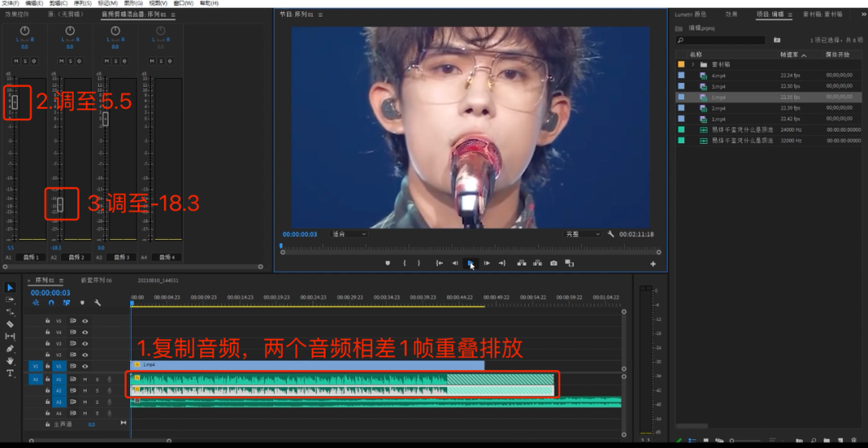This screenshot has width=868, height=448.
Task: Select the Selection arrow tool
Action: pos(10,287)
